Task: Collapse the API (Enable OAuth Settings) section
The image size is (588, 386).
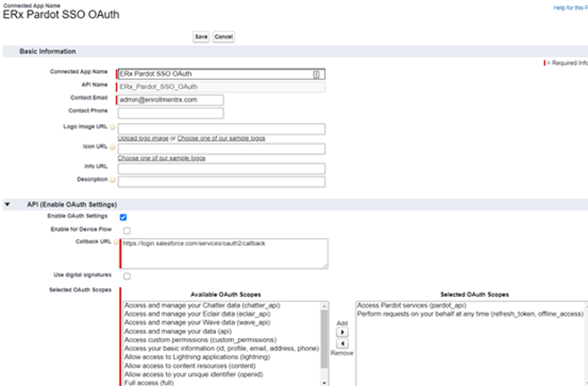Action: coord(8,204)
